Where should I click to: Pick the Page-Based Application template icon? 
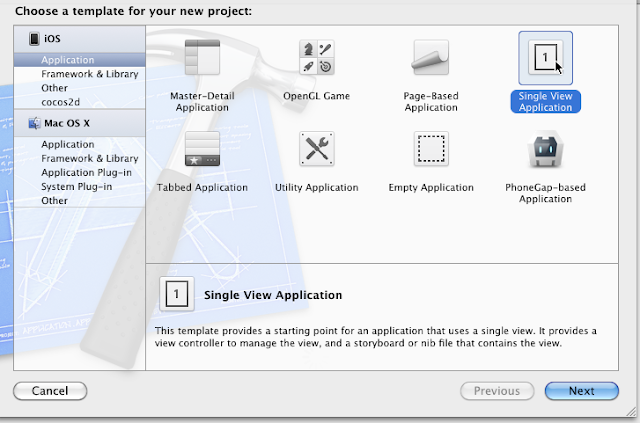[430, 60]
